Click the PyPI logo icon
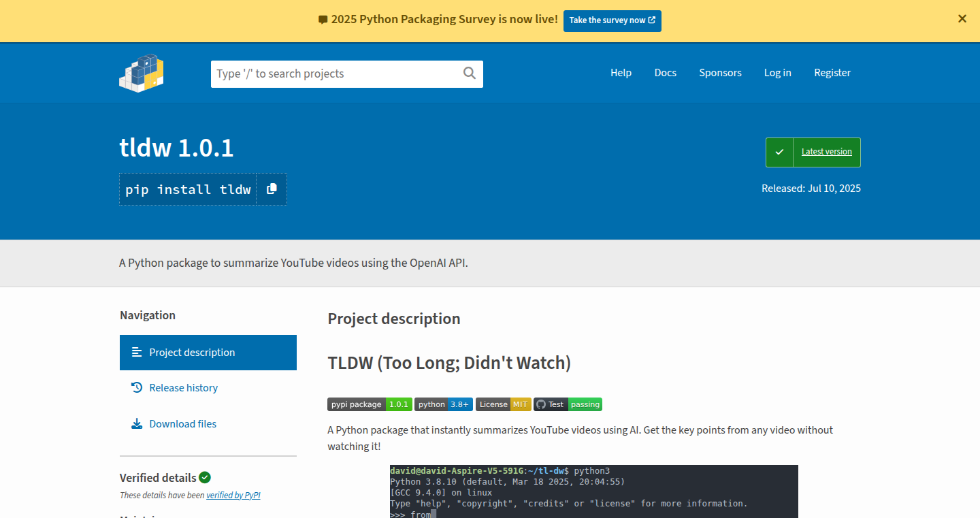The image size is (980, 518). point(142,73)
